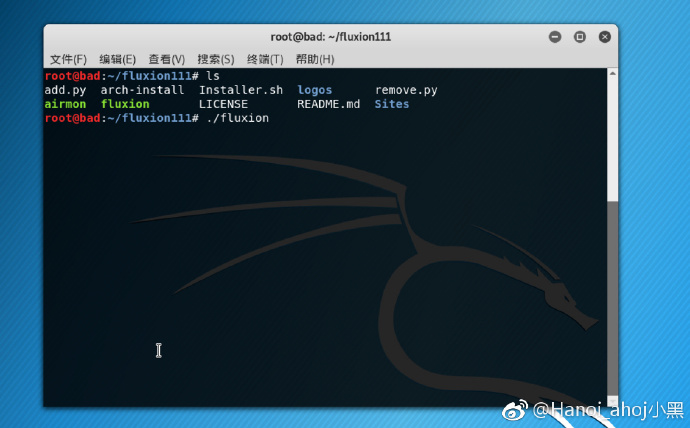Image resolution: width=690 pixels, height=428 pixels.
Task: Open the 编辑(E) menu
Action: pos(117,59)
